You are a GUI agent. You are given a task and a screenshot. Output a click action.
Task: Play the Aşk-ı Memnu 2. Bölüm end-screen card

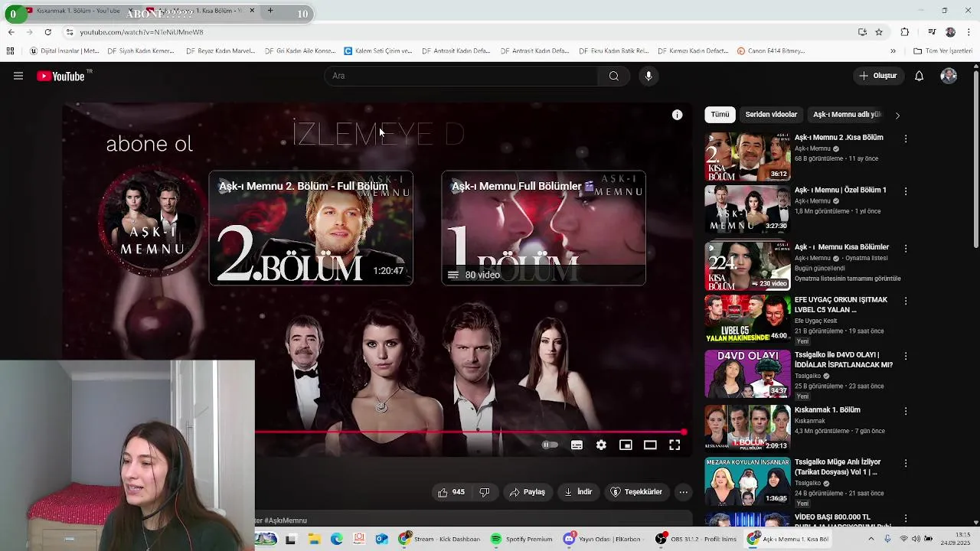click(311, 228)
